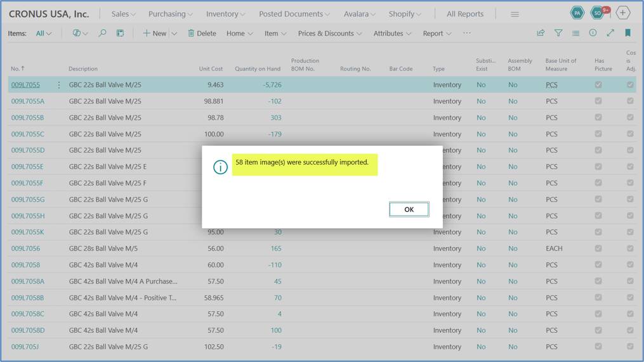Click the Share icon in the toolbar

click(541, 33)
